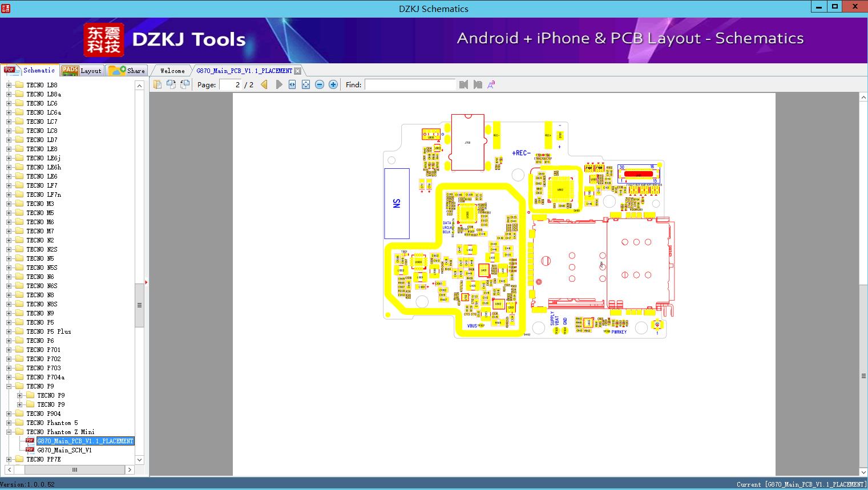
Task: Click the Find text field
Action: [x=410, y=84]
